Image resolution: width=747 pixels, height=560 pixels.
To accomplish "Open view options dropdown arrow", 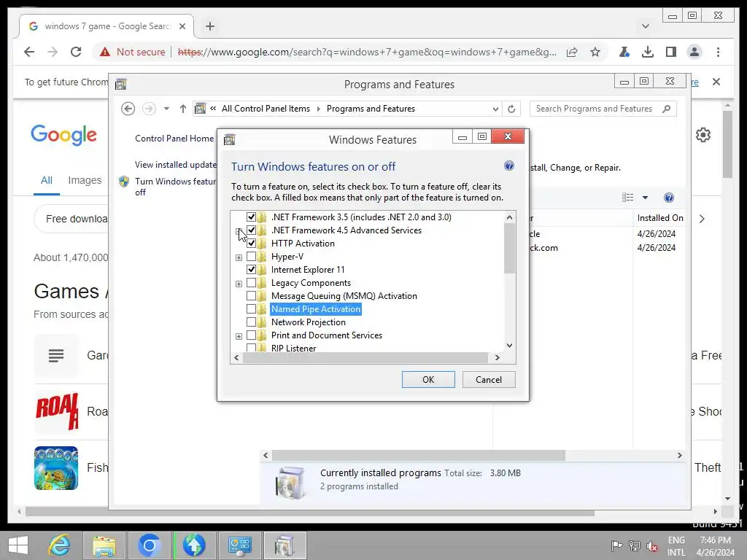I will [x=645, y=198].
